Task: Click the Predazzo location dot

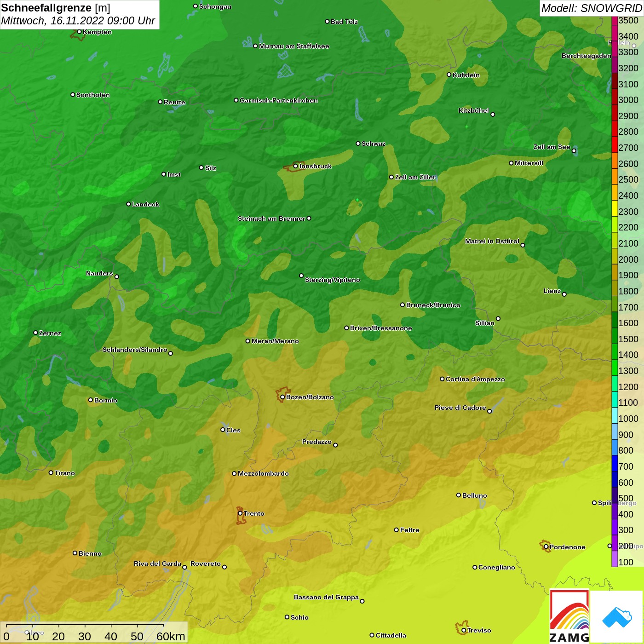Action: tap(335, 445)
